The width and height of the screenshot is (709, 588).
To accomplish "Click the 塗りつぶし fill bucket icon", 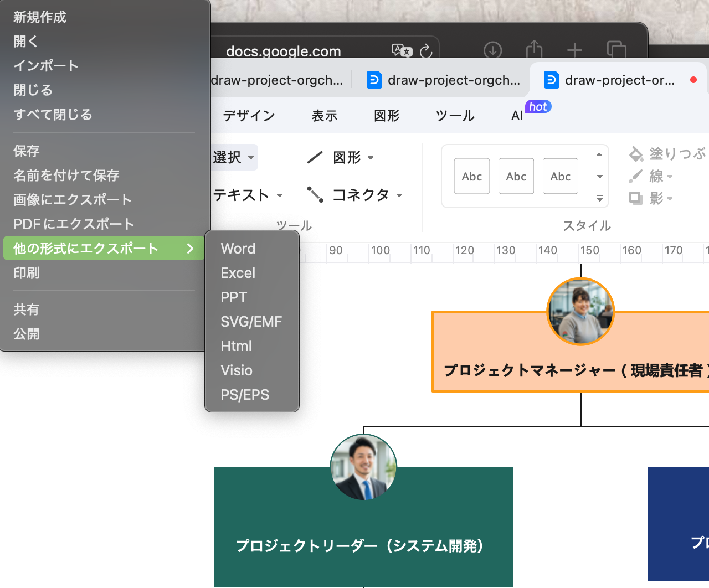I will click(x=636, y=153).
